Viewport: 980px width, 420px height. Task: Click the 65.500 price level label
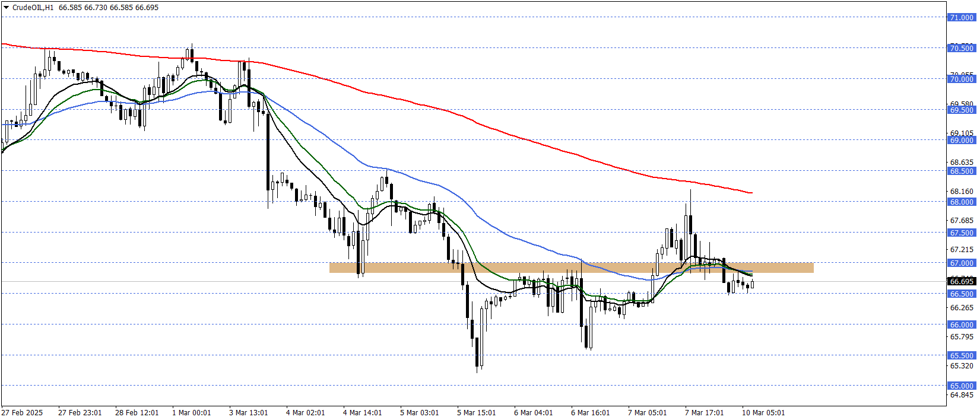tap(962, 355)
